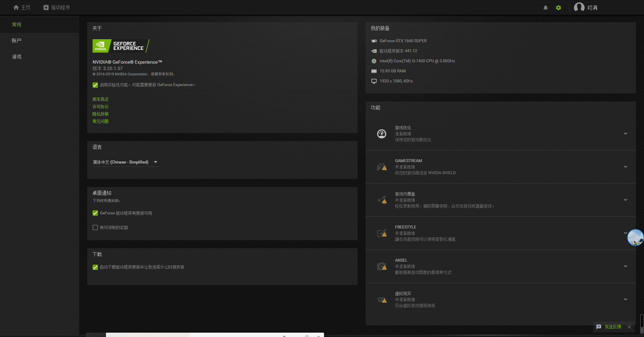Expand the ANSEL section

pos(626,266)
